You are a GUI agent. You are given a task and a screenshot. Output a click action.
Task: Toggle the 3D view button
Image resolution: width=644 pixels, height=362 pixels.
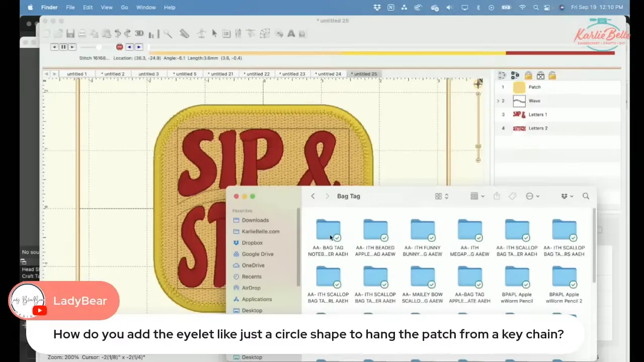pos(139,34)
